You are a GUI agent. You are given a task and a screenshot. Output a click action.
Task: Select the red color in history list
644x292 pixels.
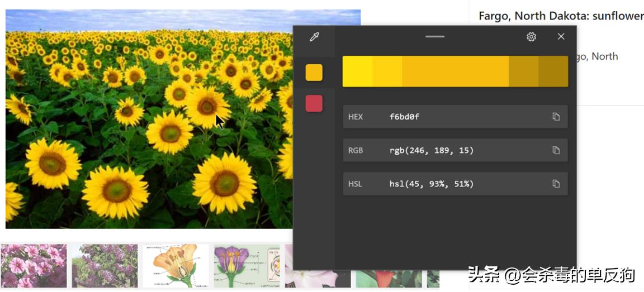click(x=314, y=103)
